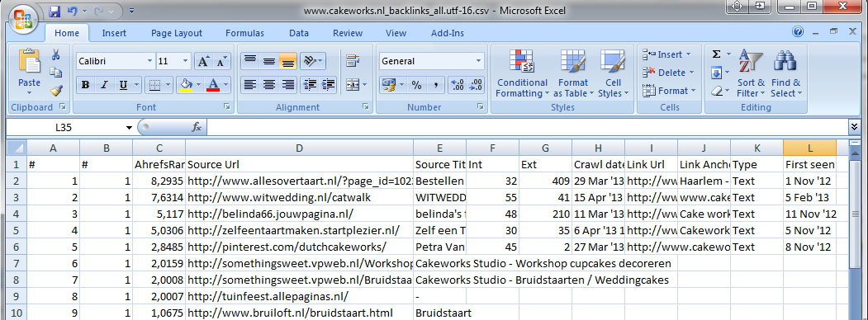Viewport: 868px width, 320px height.
Task: Decrease the cell indent
Action: point(310,85)
